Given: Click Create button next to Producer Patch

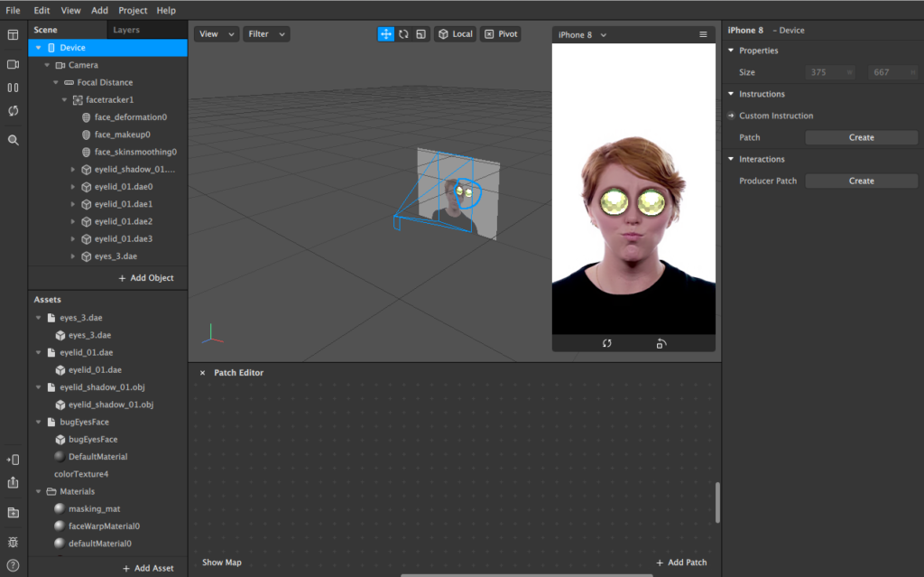Looking at the screenshot, I should (x=861, y=181).
